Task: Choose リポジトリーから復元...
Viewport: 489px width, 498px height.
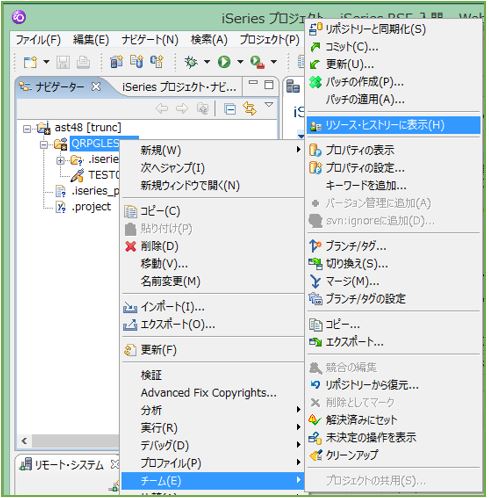Action: 394,385
